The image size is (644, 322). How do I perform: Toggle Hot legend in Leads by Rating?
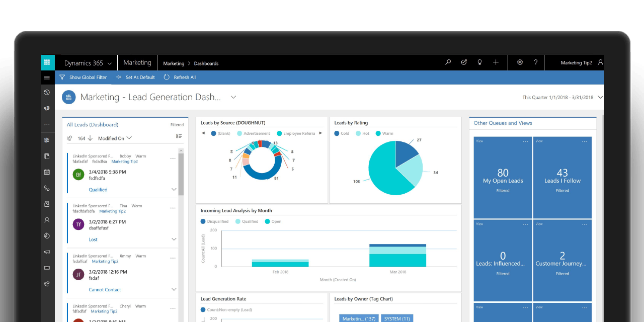pos(362,133)
